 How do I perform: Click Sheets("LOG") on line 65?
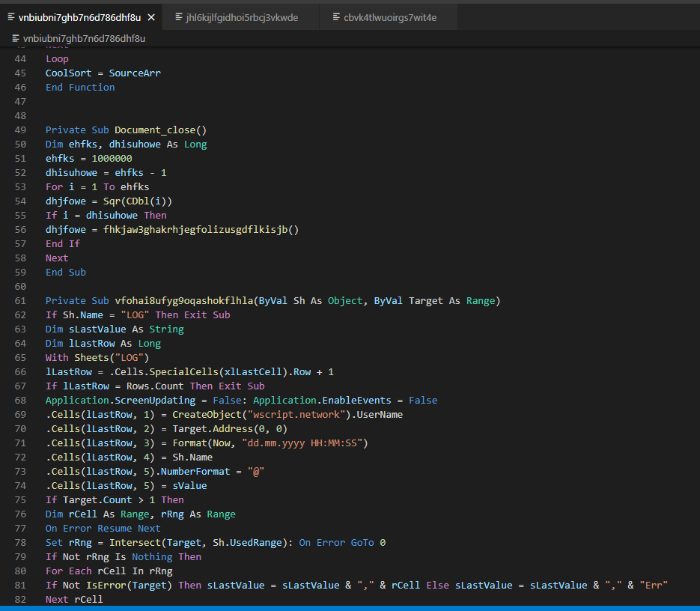(x=112, y=358)
